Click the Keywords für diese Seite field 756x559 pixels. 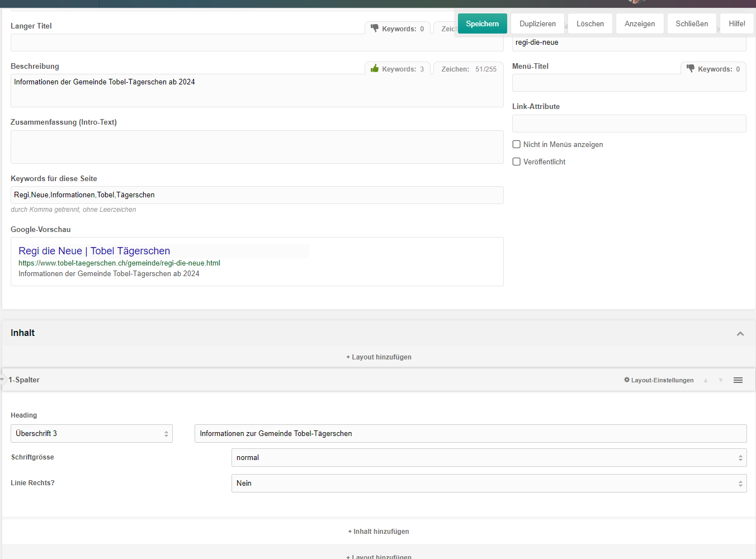click(x=257, y=195)
